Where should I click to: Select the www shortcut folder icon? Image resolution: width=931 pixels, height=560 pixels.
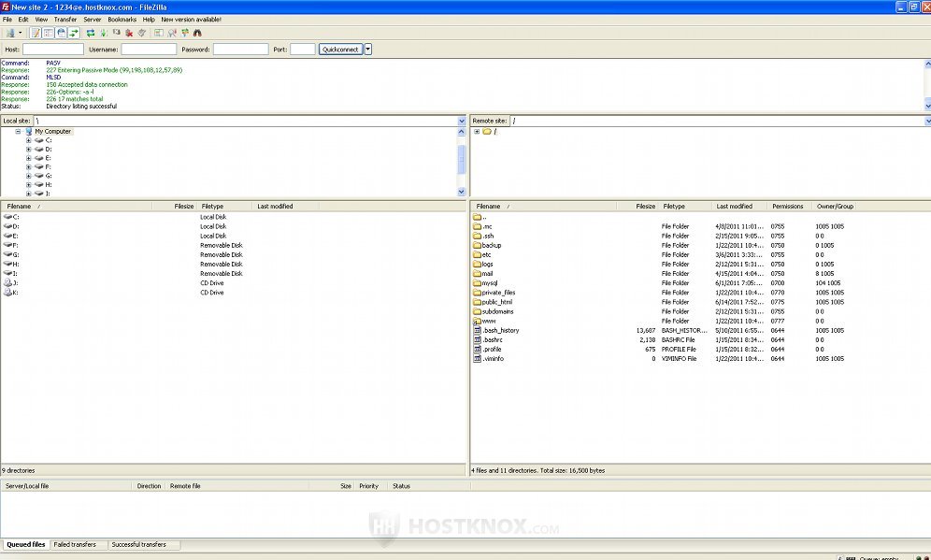click(477, 321)
